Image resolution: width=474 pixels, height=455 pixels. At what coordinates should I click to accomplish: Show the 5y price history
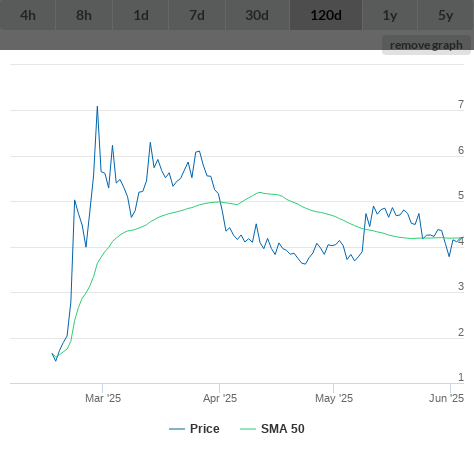point(446,15)
